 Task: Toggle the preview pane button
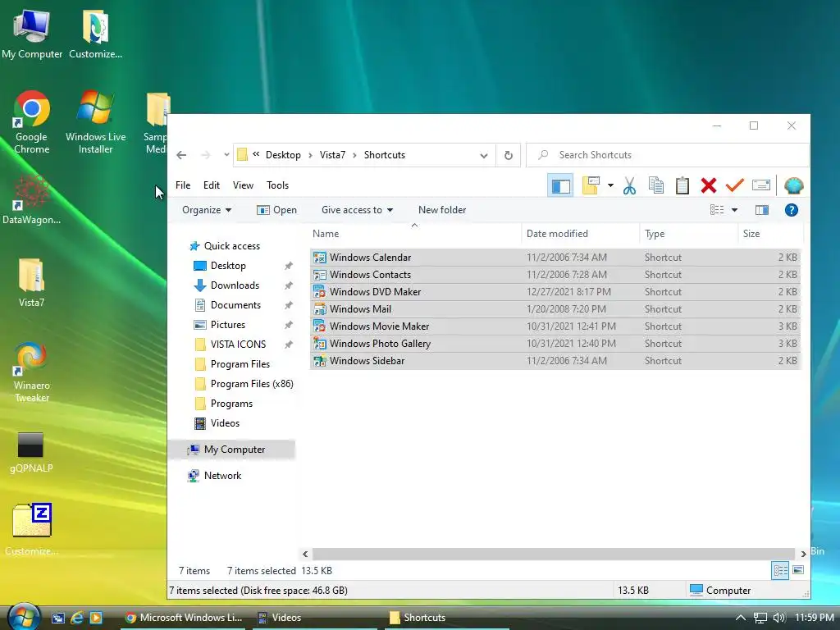click(x=762, y=210)
